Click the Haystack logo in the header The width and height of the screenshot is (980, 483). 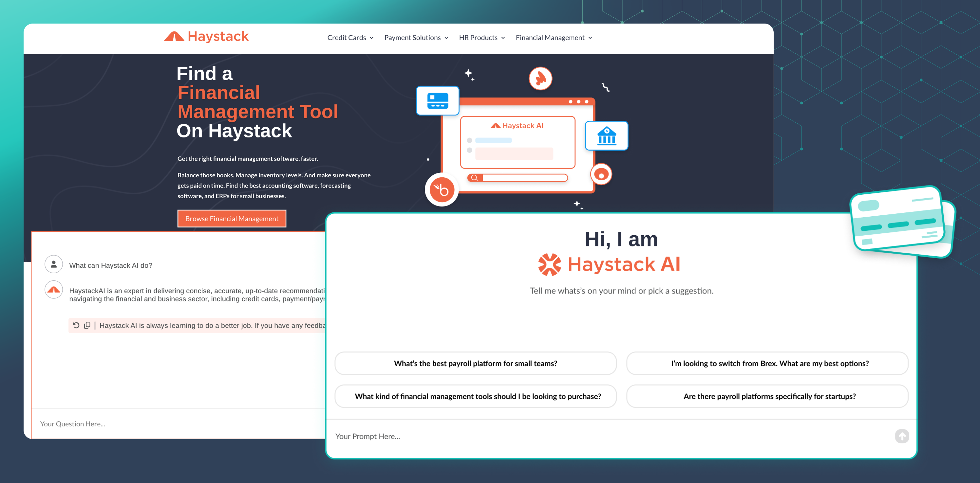coord(206,37)
